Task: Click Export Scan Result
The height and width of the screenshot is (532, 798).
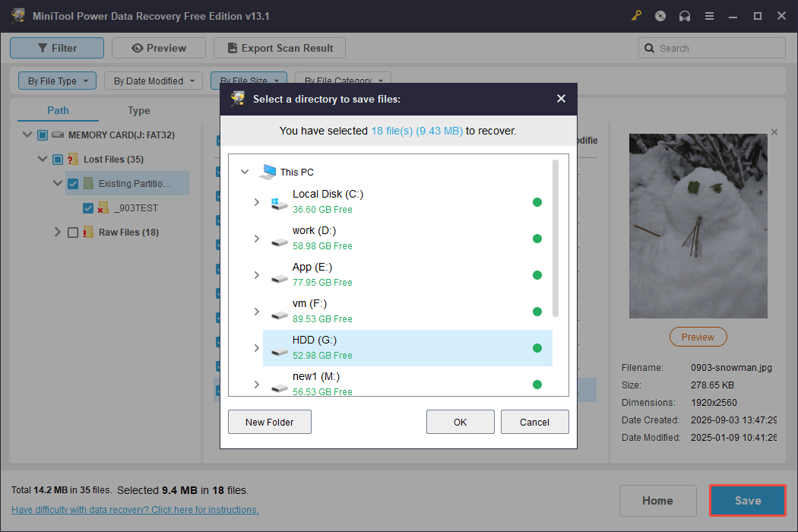Action: [280, 48]
